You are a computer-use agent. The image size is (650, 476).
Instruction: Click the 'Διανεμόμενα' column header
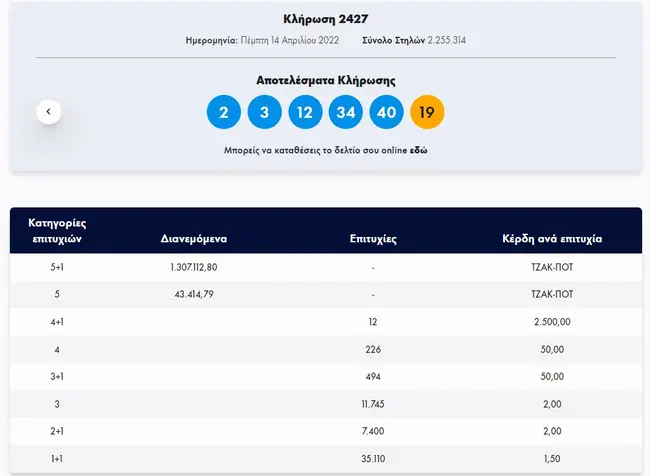[x=194, y=239]
